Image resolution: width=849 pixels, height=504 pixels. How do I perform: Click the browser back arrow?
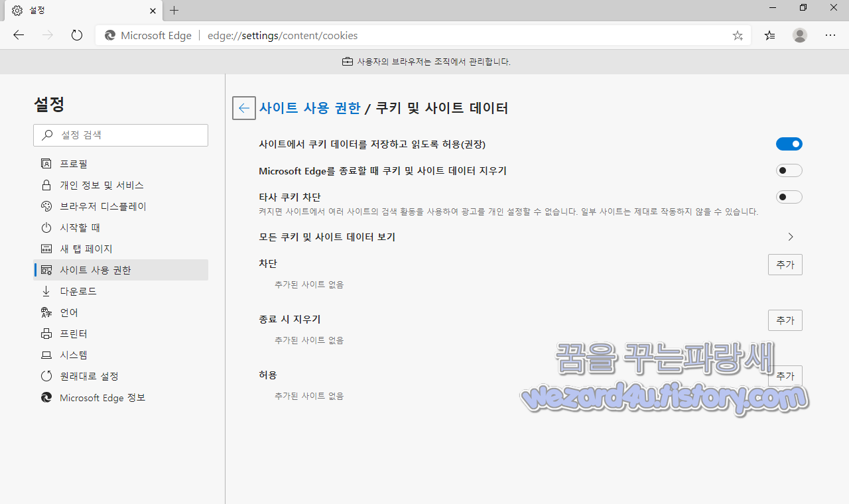(x=19, y=35)
